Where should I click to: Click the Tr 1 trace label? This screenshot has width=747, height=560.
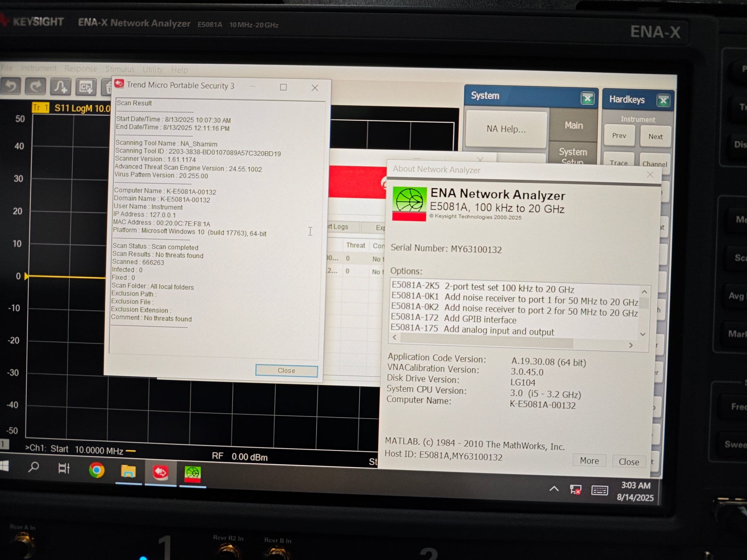click(40, 108)
